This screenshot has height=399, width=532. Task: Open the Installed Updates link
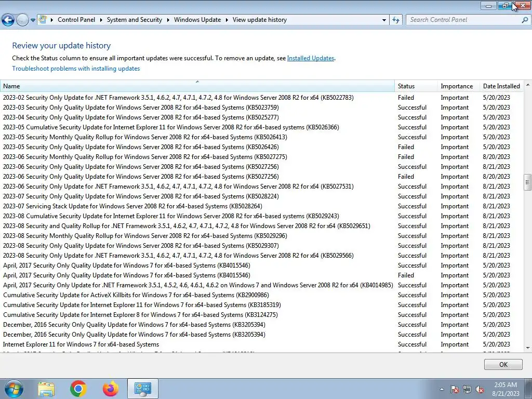[311, 58]
